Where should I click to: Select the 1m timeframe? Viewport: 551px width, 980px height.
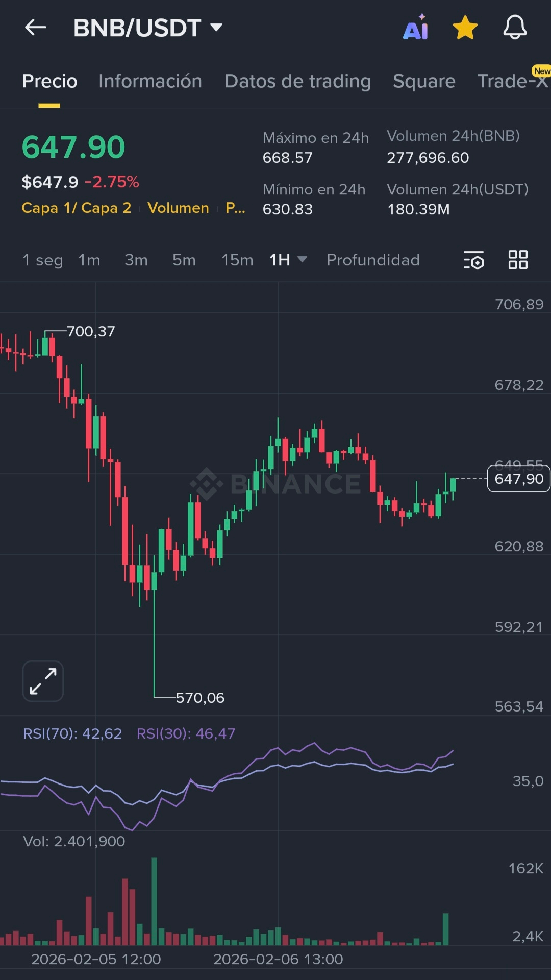pos(89,260)
